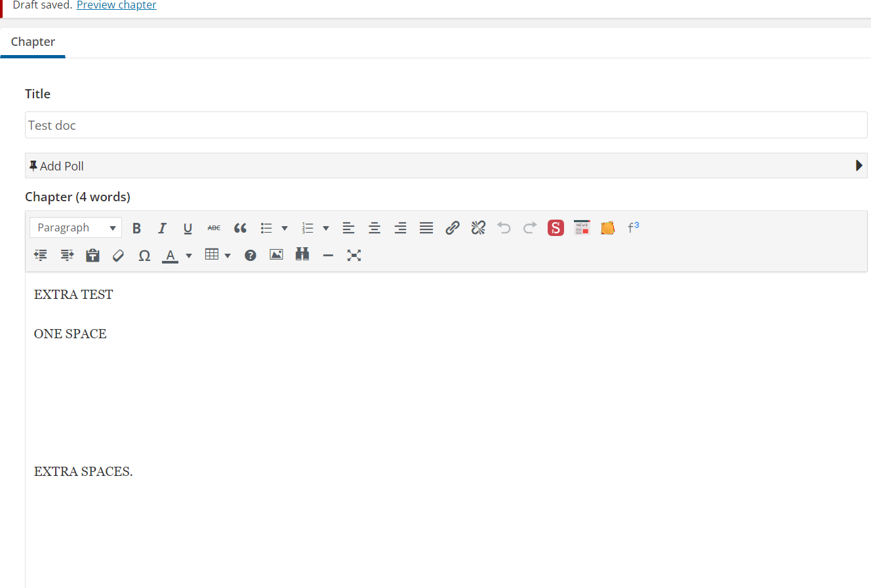871x588 pixels.
Task: Toggle fullscreen editor mode
Action: click(354, 256)
